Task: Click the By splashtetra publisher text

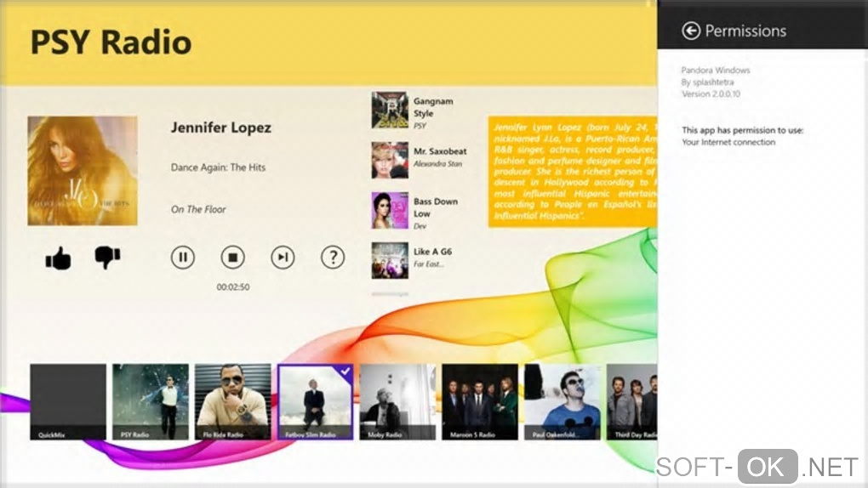Action: (x=707, y=82)
